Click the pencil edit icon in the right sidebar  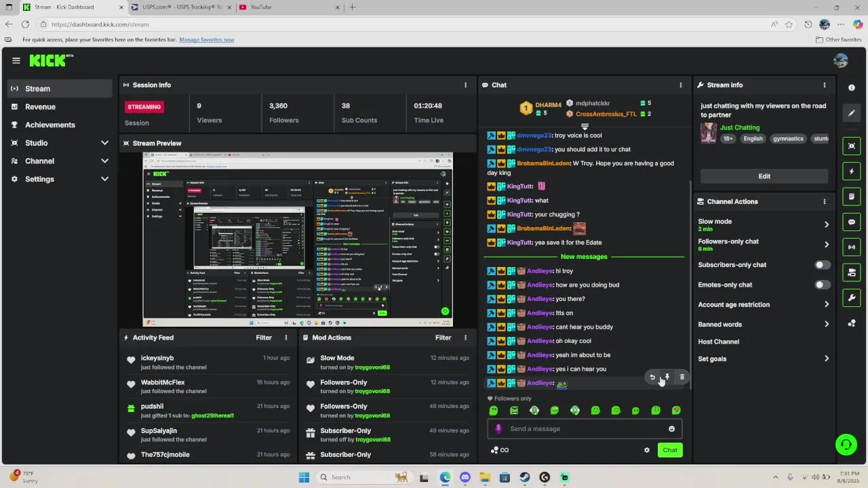click(x=852, y=113)
